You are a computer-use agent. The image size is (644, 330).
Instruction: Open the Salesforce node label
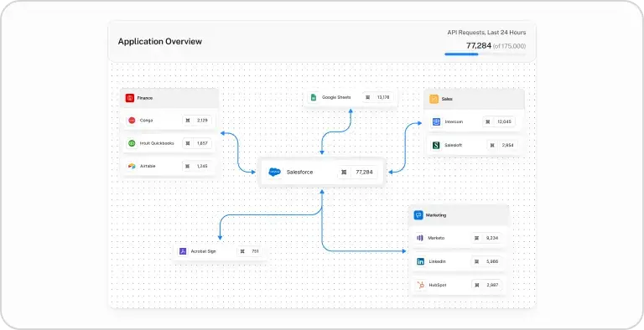(299, 172)
